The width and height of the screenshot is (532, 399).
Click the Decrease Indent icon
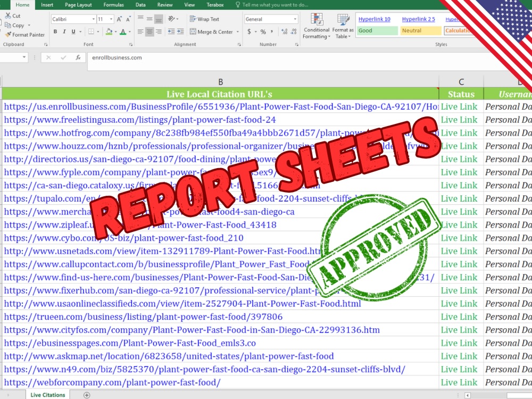click(171, 31)
